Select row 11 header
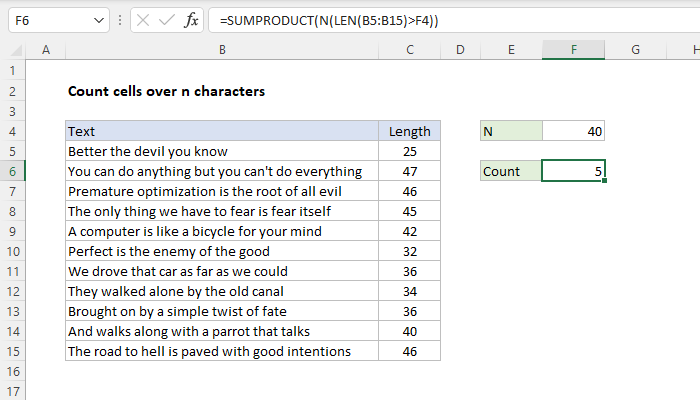The image size is (700, 400). 12,271
